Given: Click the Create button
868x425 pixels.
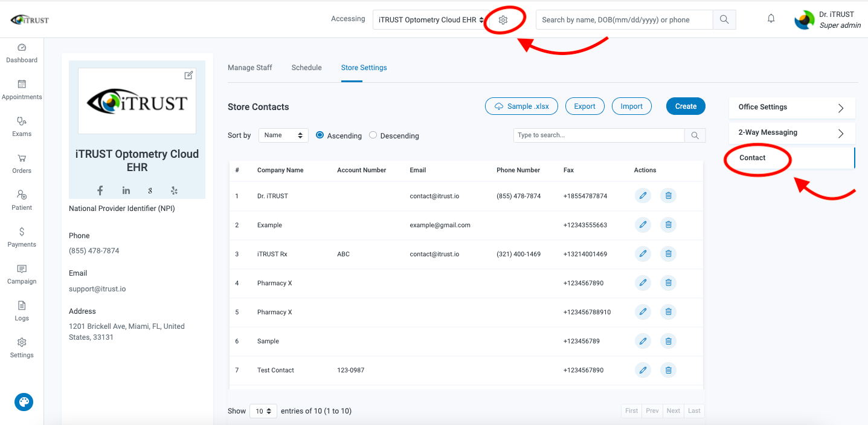Looking at the screenshot, I should (686, 106).
